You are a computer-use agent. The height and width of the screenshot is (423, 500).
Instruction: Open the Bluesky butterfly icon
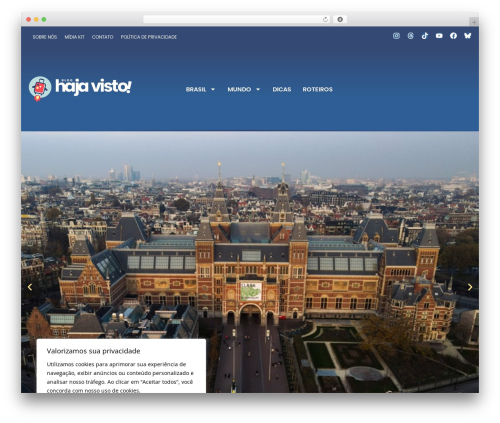tap(468, 36)
